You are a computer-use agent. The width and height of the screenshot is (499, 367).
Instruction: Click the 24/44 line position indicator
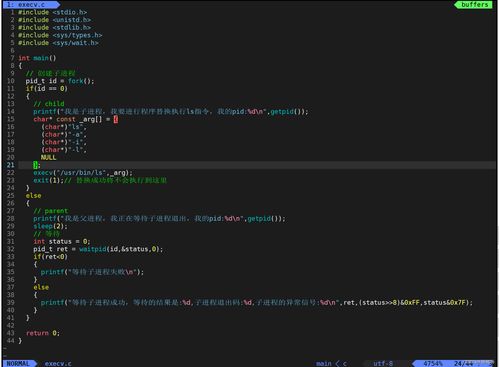[x=463, y=363]
